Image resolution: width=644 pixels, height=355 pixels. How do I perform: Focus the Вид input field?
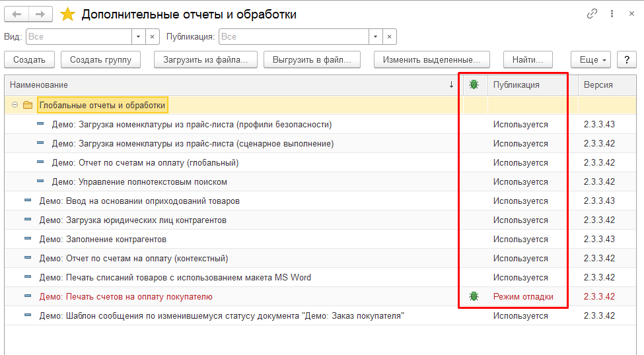79,36
